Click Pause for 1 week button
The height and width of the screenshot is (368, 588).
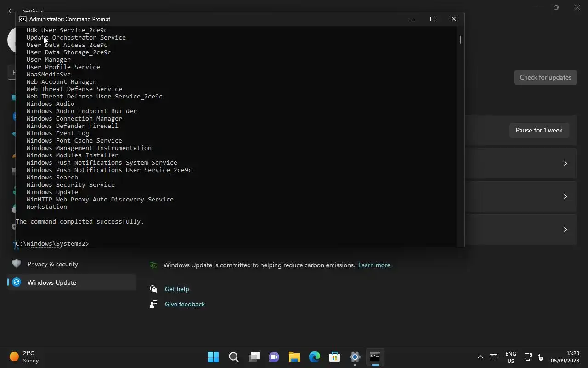(539, 130)
